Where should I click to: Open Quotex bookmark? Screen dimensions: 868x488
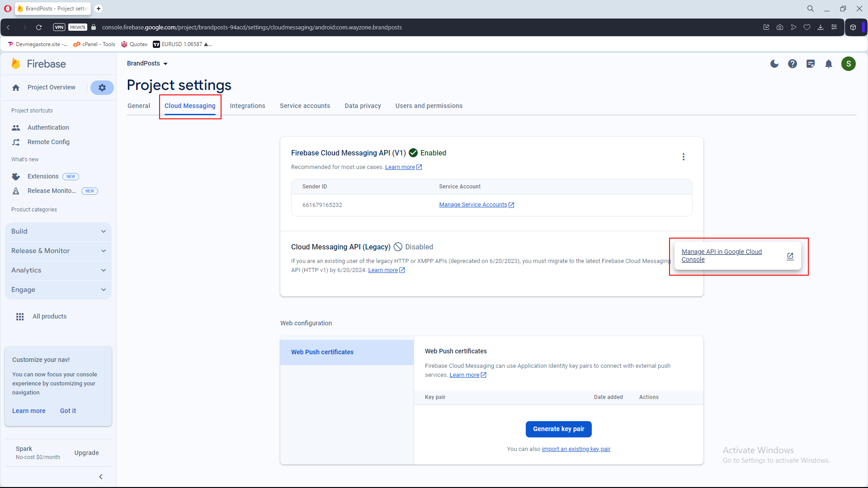pos(134,44)
